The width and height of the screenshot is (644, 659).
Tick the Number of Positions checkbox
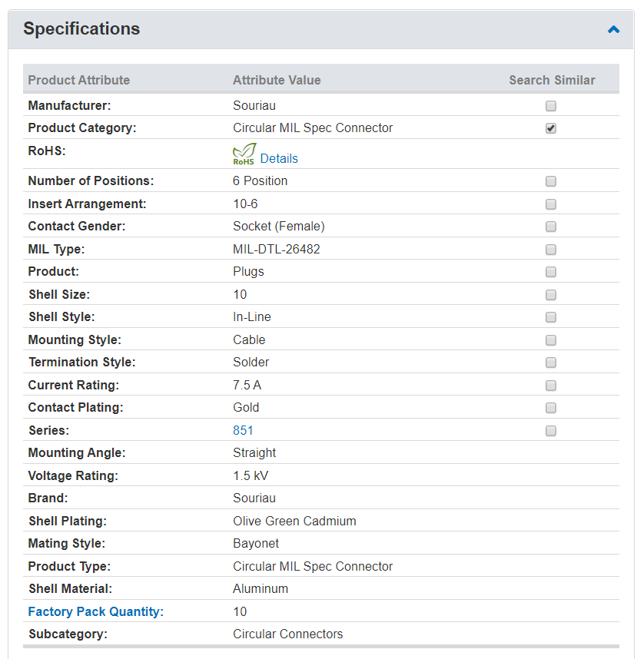550,181
